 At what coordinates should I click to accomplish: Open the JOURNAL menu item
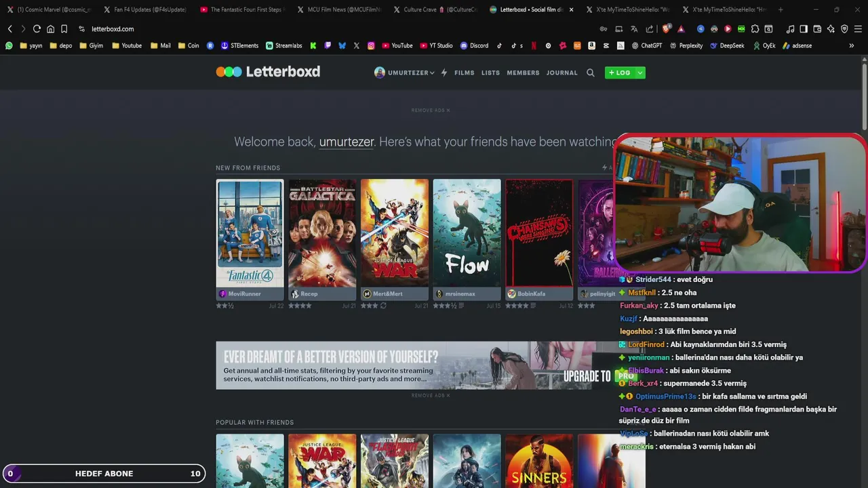(562, 73)
